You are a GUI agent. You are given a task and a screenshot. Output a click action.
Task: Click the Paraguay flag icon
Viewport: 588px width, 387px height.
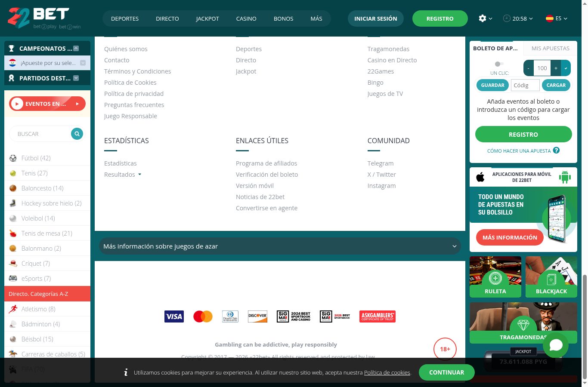pos(12,63)
